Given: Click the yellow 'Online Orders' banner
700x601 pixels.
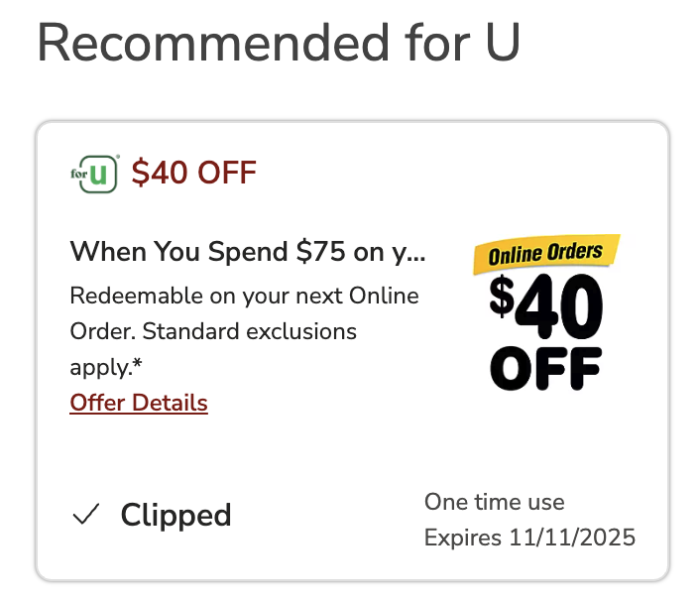Looking at the screenshot, I should pos(546,254).
